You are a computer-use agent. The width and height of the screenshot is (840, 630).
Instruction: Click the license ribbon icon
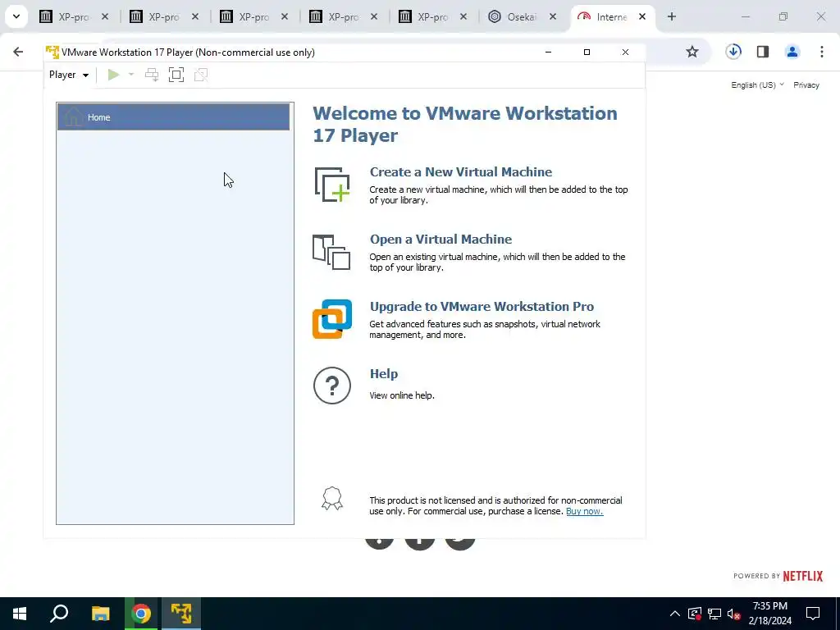[332, 498]
